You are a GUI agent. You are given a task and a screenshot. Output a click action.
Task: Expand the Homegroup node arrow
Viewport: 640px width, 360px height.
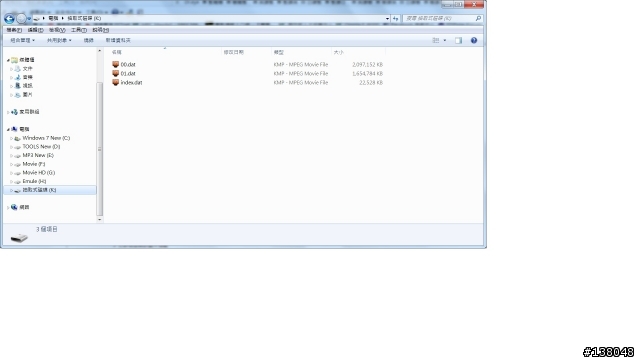(8, 112)
